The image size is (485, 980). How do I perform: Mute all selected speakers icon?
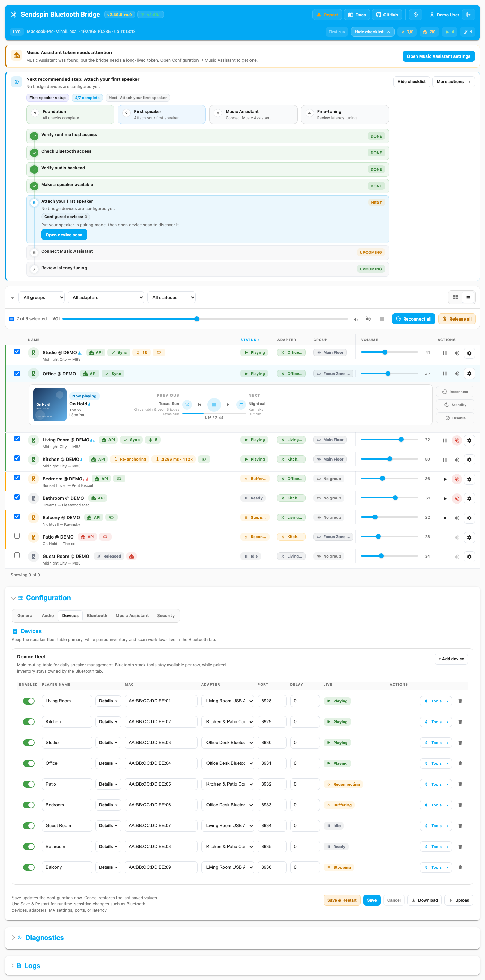point(368,319)
